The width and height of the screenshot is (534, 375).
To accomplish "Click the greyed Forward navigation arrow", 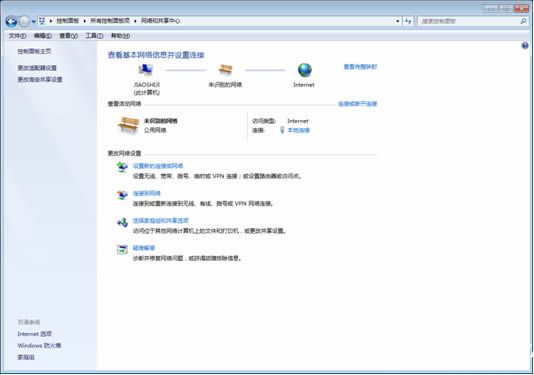I will click(25, 21).
